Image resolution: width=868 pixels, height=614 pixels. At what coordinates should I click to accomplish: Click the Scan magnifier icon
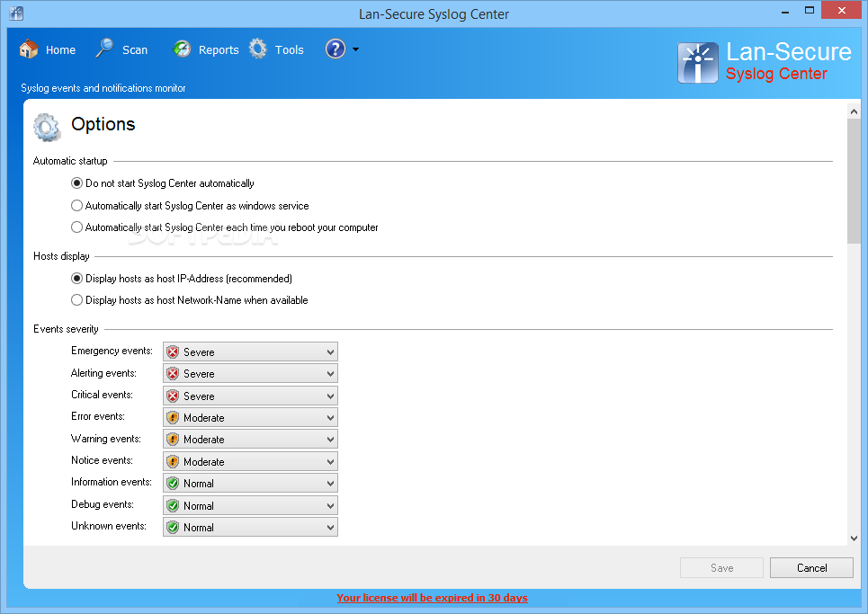click(x=104, y=49)
